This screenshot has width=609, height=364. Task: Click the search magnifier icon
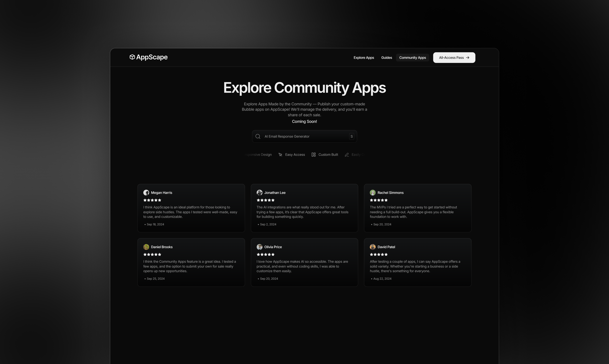coord(258,136)
